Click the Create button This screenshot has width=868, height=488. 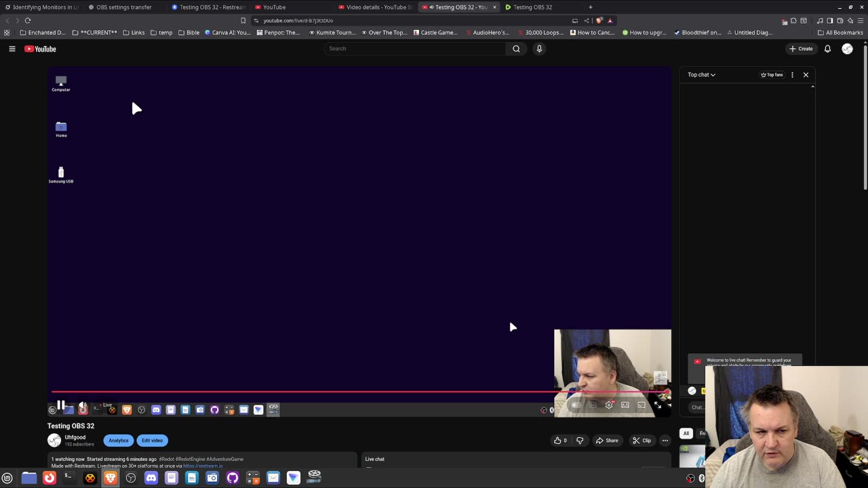click(801, 49)
